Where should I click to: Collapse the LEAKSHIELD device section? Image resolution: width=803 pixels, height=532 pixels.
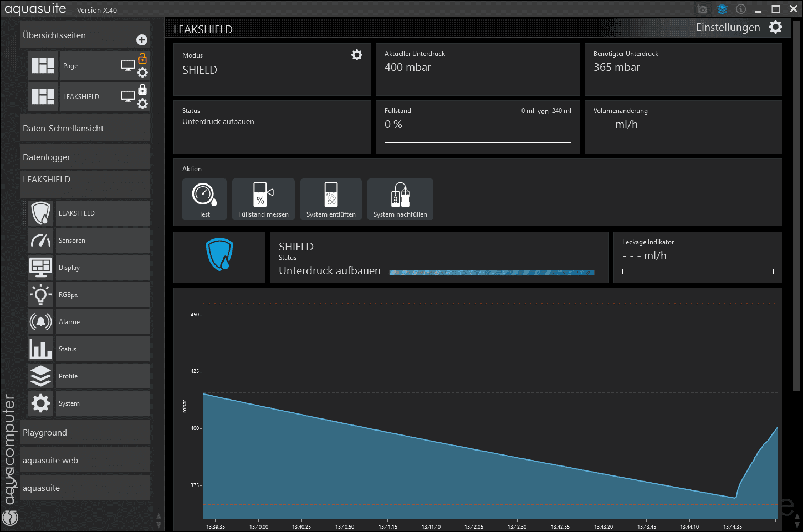85,184
